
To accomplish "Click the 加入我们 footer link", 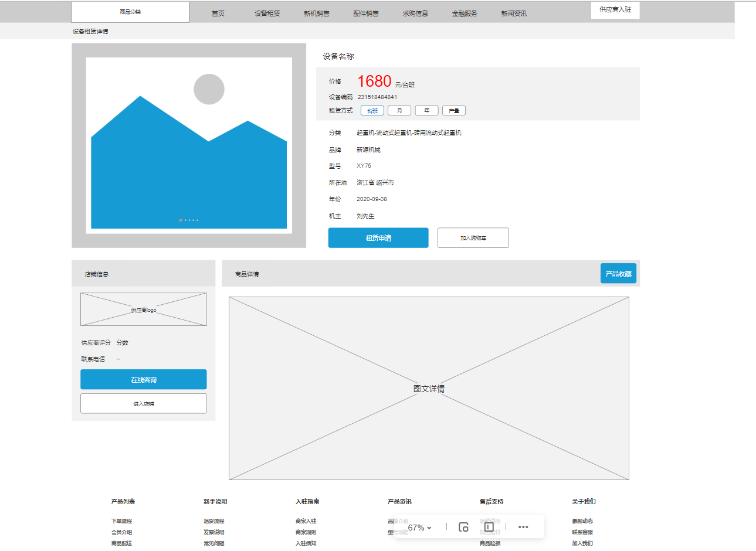I will tap(582, 543).
